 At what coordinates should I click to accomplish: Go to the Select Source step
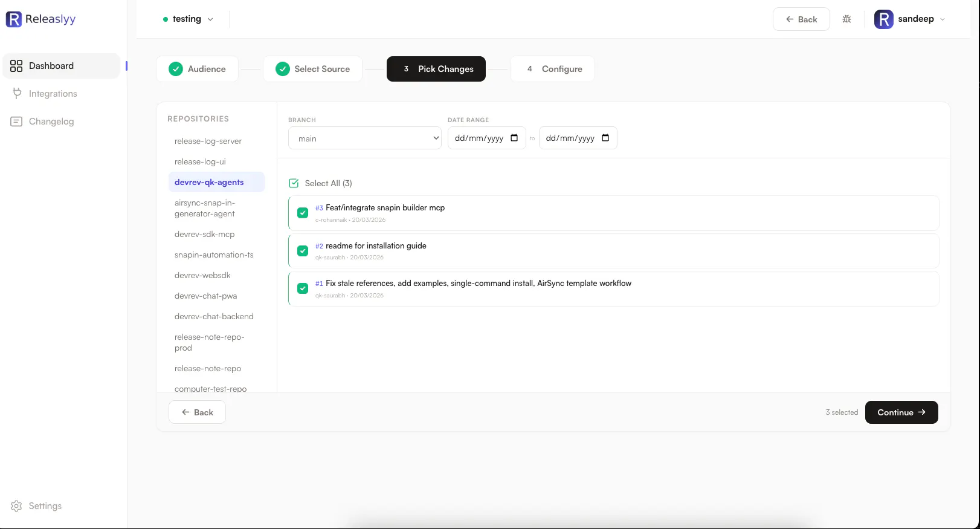(312, 69)
